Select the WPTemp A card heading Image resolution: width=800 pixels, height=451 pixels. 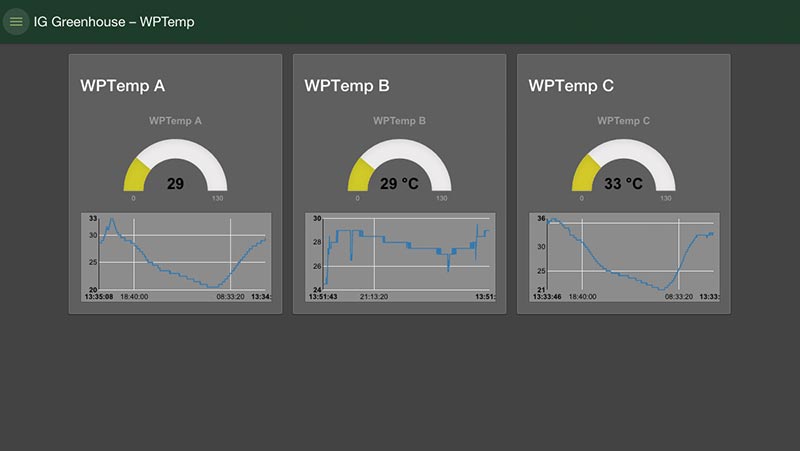(x=122, y=86)
